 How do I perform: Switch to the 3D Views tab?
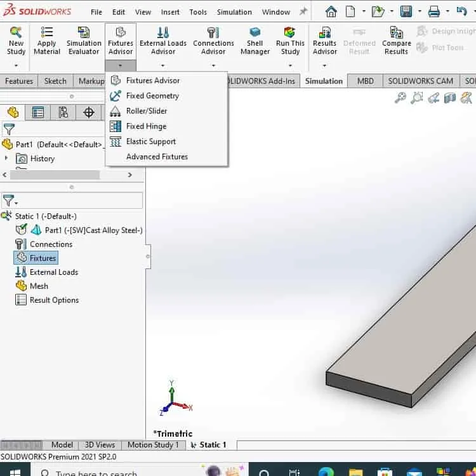click(100, 445)
